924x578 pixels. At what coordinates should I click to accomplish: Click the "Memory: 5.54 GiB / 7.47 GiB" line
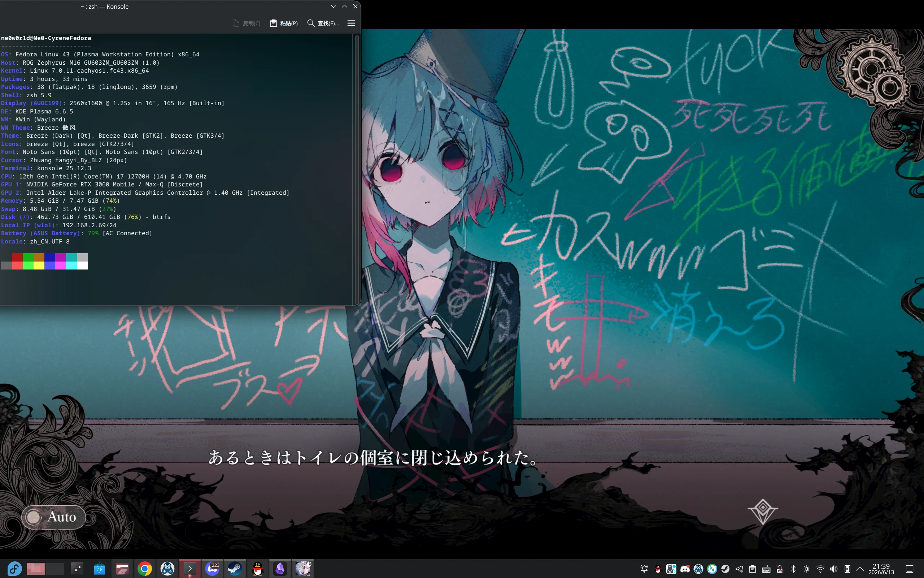(60, 201)
